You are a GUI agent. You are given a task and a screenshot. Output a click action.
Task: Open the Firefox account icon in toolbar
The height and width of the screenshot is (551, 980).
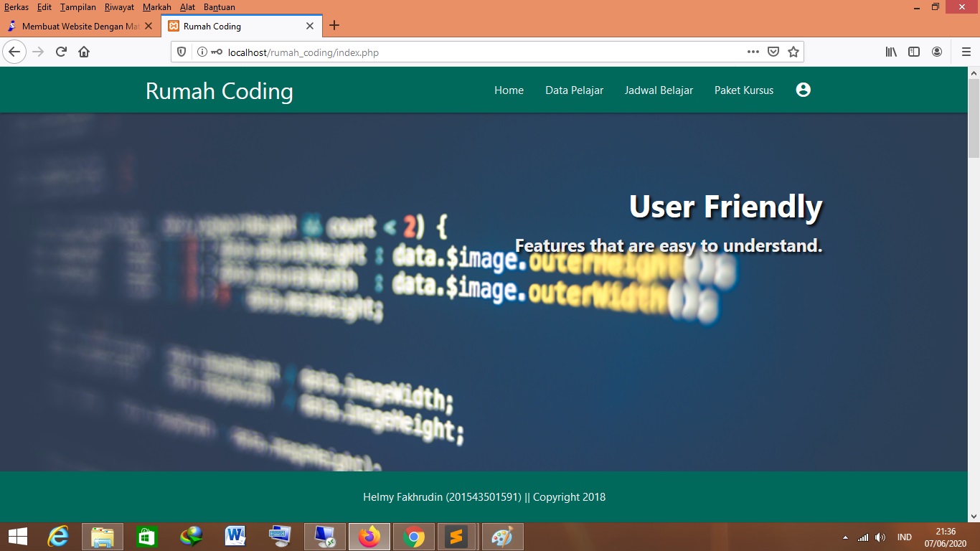[x=936, y=52]
